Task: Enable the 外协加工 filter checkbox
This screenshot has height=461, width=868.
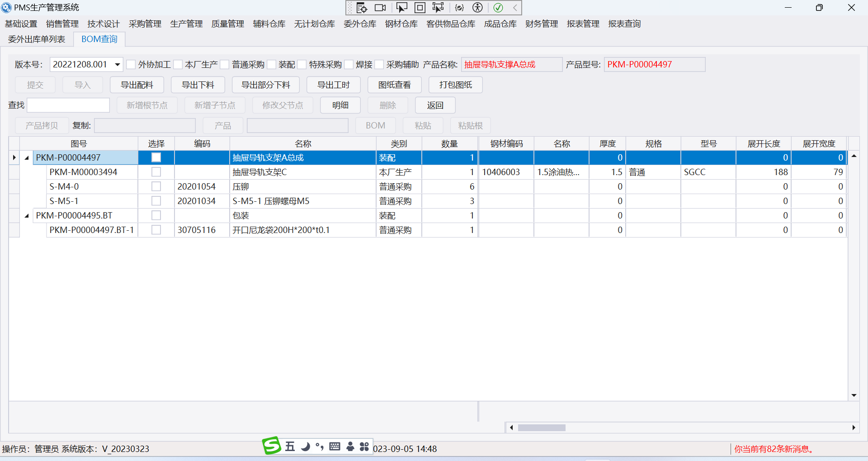Action: tap(131, 64)
